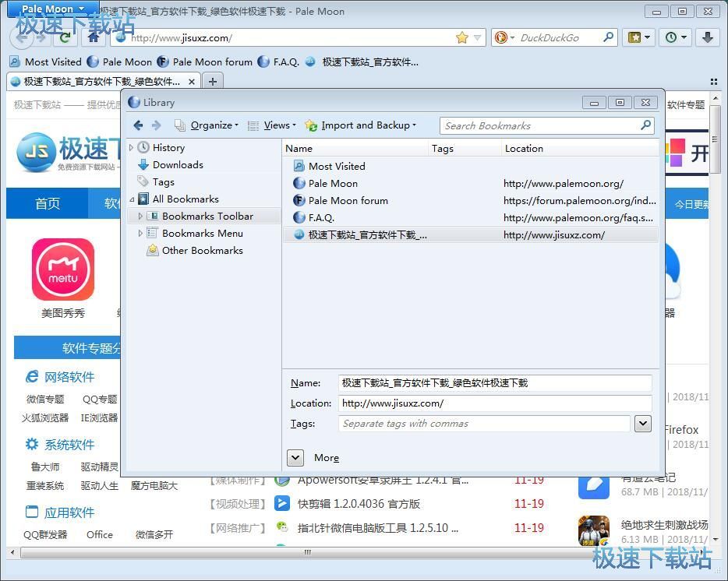Image resolution: width=728 pixels, height=581 pixels.
Task: Open the Pale Moon application menu
Action: (x=53, y=9)
